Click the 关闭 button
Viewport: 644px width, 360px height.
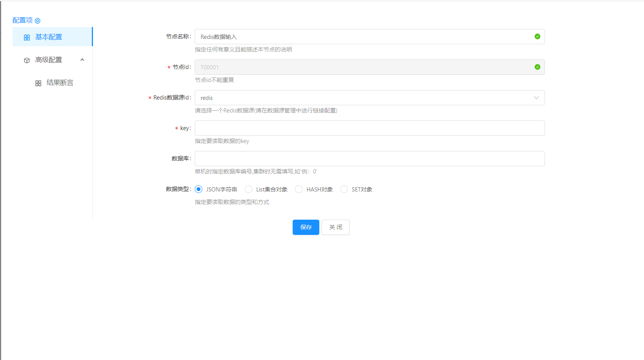[335, 227]
